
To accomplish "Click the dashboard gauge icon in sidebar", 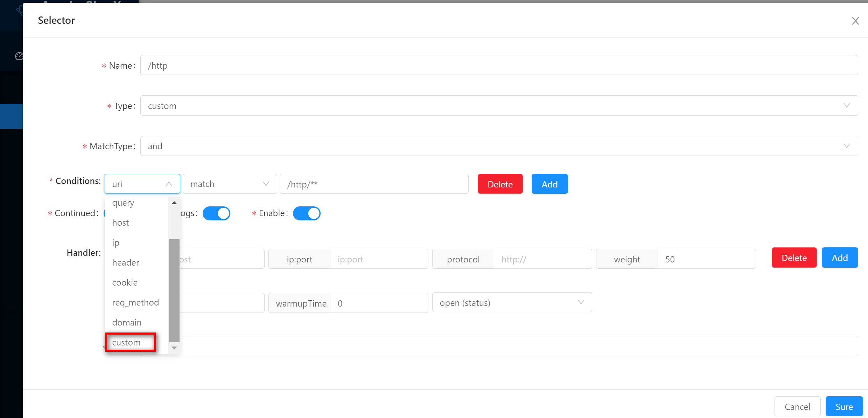I will coord(19,56).
